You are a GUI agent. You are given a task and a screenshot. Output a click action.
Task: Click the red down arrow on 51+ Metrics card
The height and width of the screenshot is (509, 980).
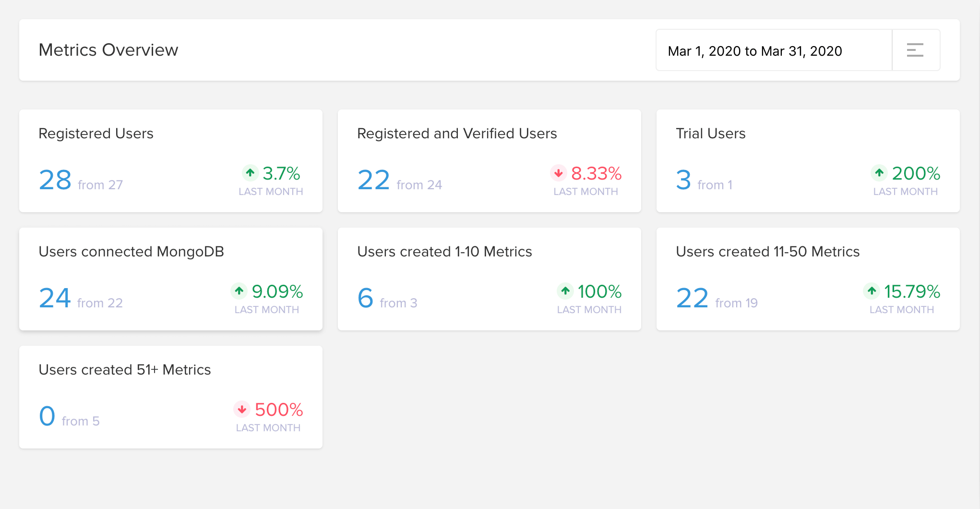pyautogui.click(x=242, y=409)
